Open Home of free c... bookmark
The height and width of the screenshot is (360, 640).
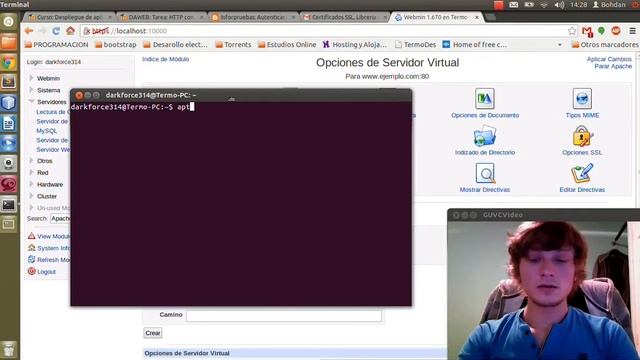click(475, 44)
